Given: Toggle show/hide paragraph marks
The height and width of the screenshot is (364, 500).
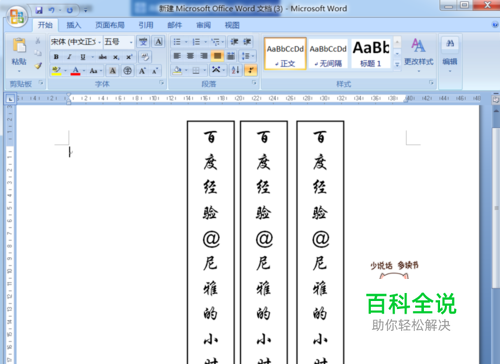Looking at the screenshot, I should click(251, 70).
